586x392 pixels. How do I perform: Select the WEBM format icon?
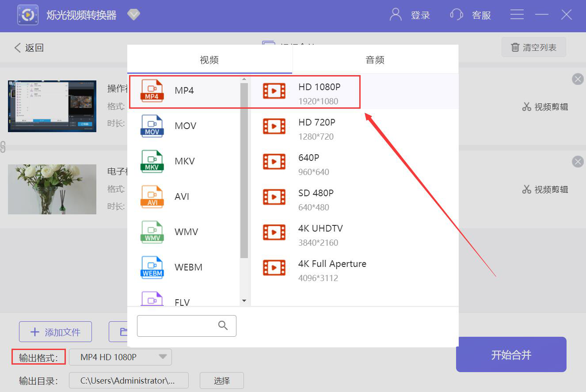(x=152, y=267)
